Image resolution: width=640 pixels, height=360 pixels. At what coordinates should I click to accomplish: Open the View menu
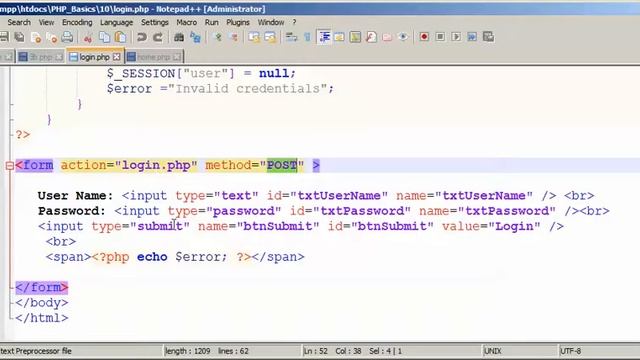tap(46, 22)
